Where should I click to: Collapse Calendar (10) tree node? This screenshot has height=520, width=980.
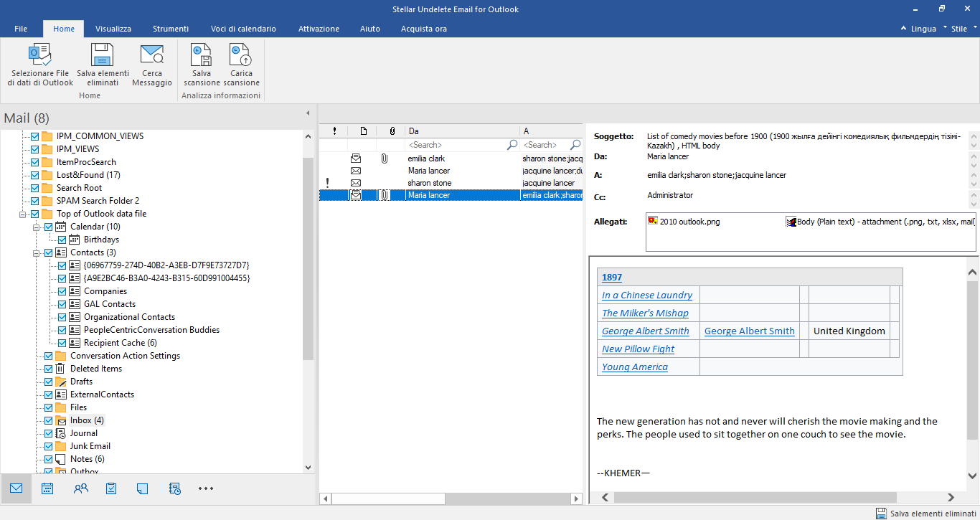point(37,227)
